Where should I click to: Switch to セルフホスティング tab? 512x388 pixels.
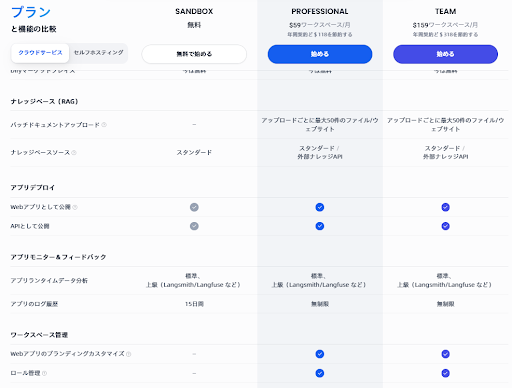point(99,53)
